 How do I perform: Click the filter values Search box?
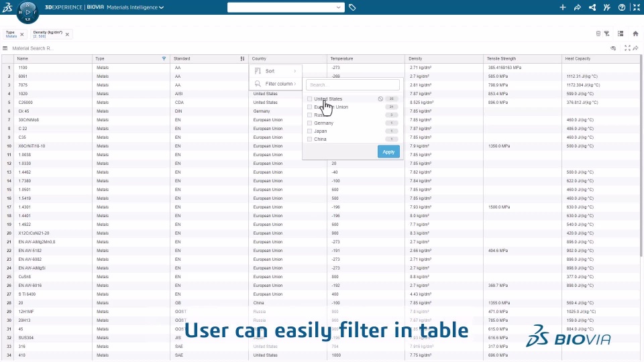coord(352,84)
